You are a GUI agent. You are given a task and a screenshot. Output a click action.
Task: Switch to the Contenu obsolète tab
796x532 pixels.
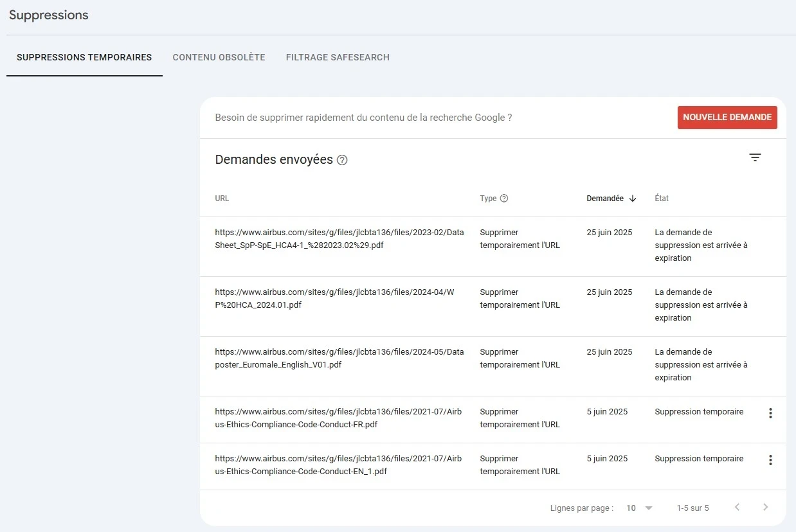[219, 57]
